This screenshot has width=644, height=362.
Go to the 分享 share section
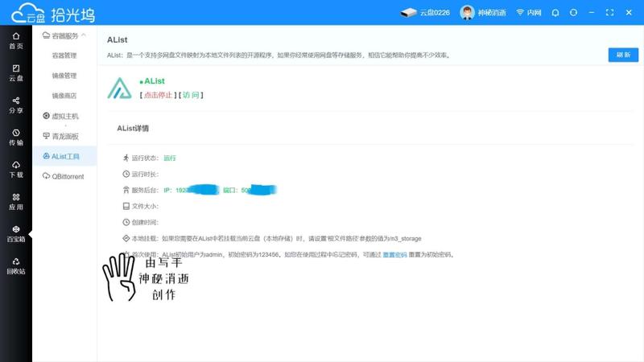16,105
